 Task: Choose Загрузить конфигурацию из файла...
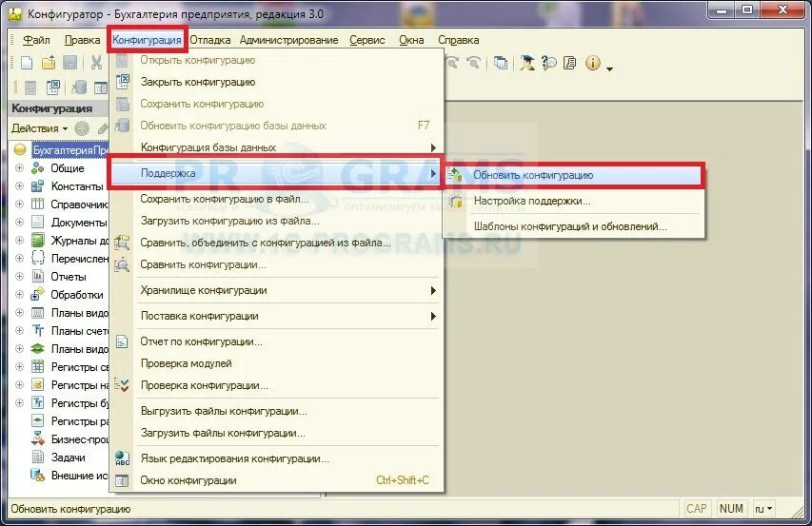click(x=277, y=221)
